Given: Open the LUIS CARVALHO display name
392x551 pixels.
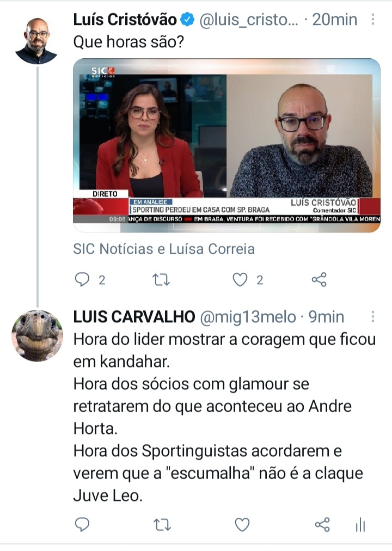Looking at the screenshot, I should [x=134, y=317].
